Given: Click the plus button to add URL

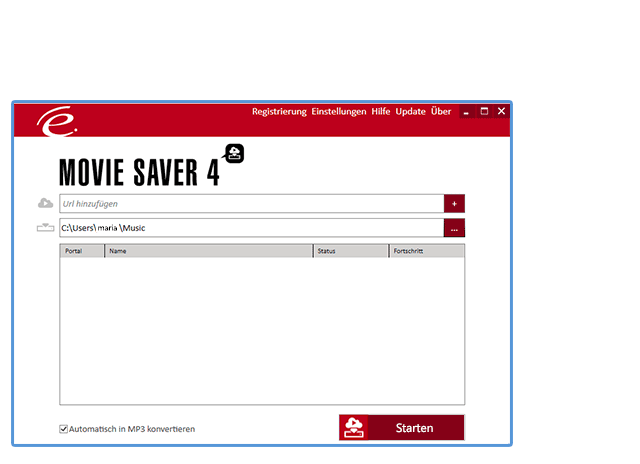Looking at the screenshot, I should point(454,204).
